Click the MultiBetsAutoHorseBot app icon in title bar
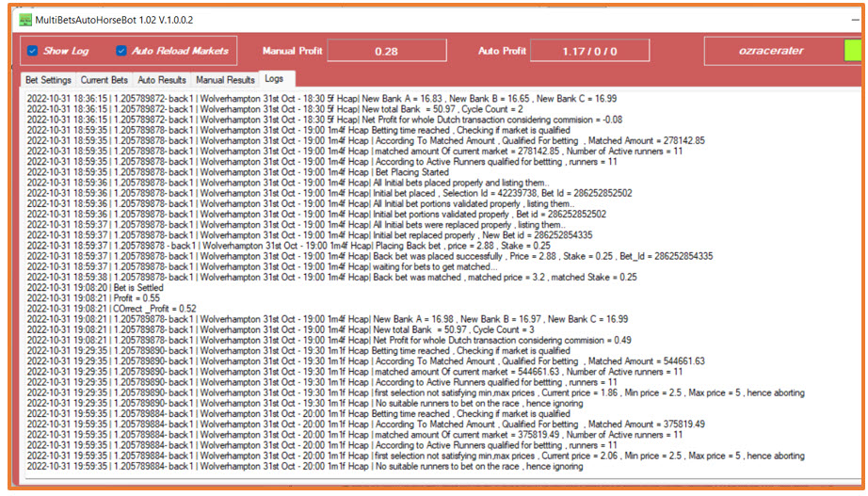The image size is (868, 496). (x=25, y=21)
